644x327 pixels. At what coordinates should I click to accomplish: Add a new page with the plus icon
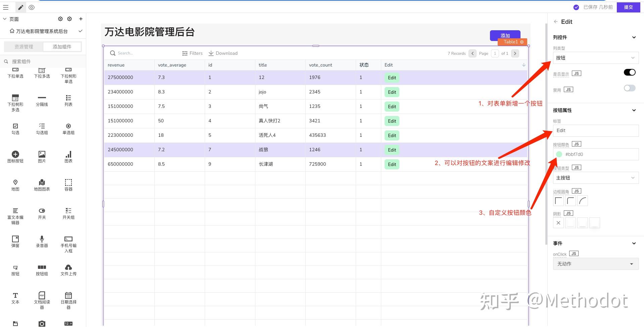click(x=81, y=19)
